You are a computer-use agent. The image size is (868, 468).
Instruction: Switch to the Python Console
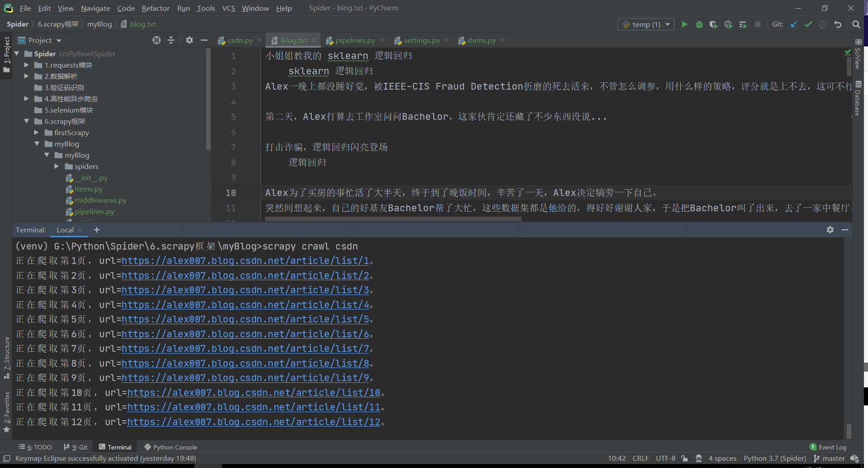point(171,447)
